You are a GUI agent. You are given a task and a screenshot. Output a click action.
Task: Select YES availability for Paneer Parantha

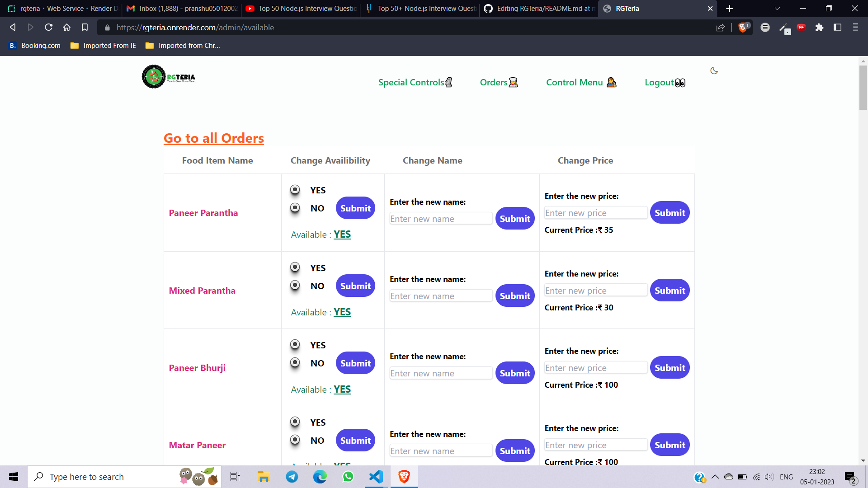(x=295, y=190)
